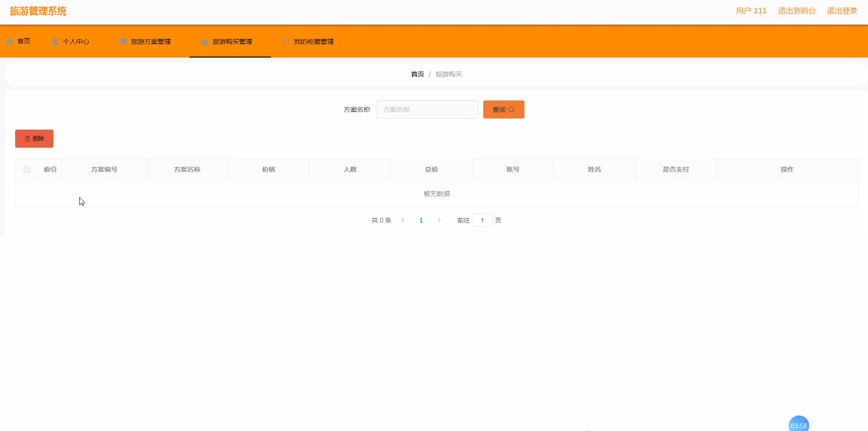Open the 首页 menu item
Image resolution: width=868 pixels, height=431 pixels.
coord(24,41)
